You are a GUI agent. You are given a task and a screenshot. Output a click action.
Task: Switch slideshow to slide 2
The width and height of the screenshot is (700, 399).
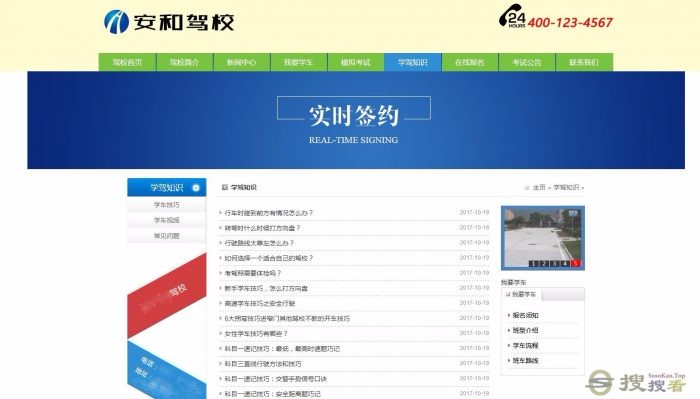tap(544, 264)
